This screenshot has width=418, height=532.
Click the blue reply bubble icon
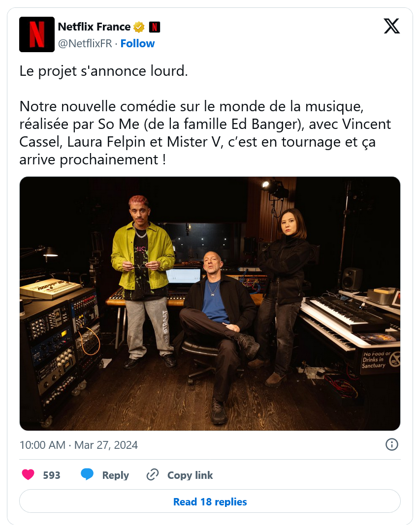(87, 474)
